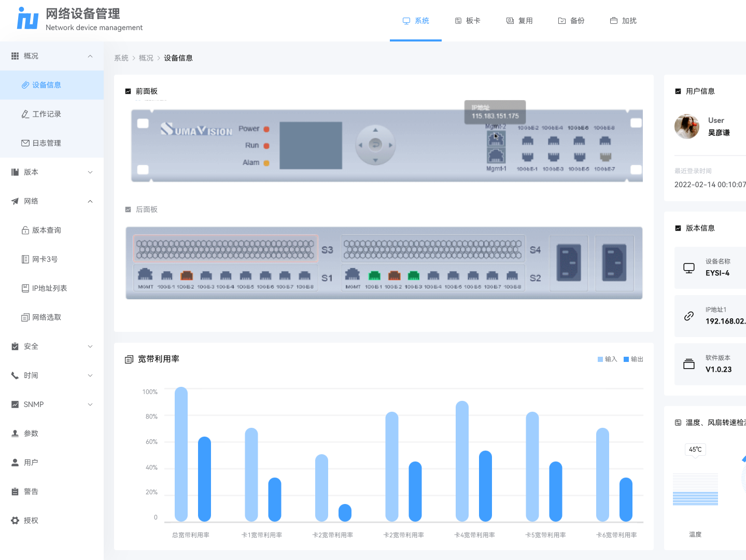Select the 加扰 tab
This screenshot has width=746, height=560.
pos(623,21)
